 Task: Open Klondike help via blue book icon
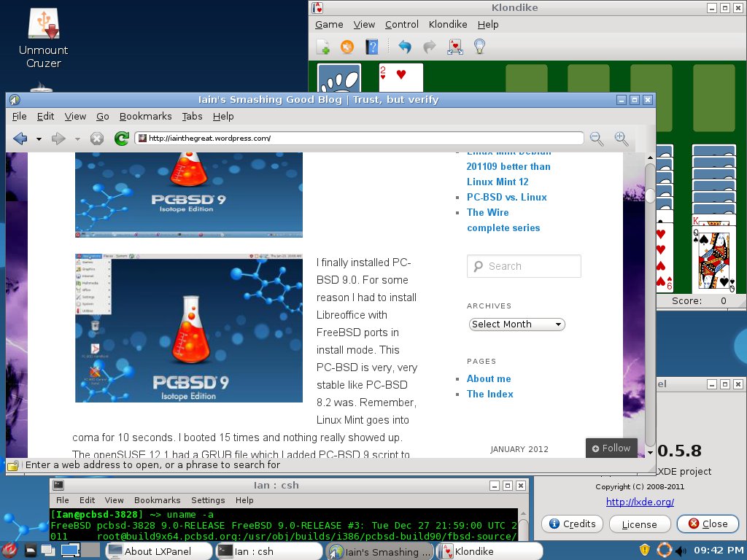[371, 46]
